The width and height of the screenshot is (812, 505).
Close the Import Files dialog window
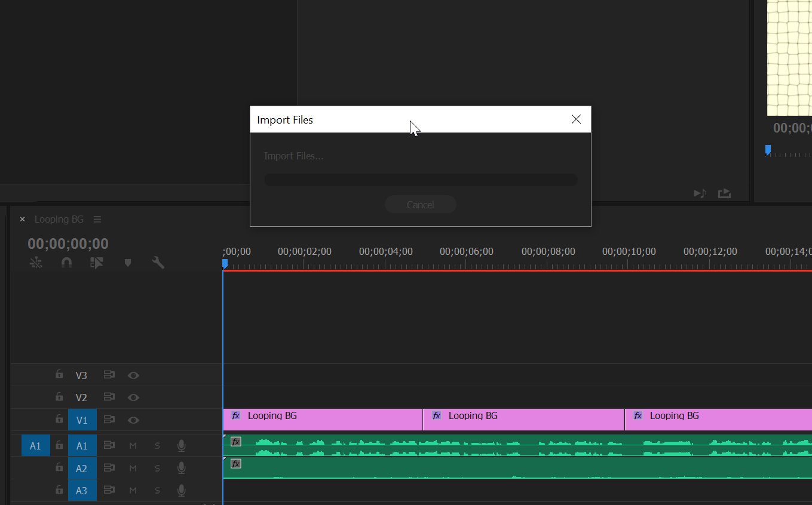576,119
